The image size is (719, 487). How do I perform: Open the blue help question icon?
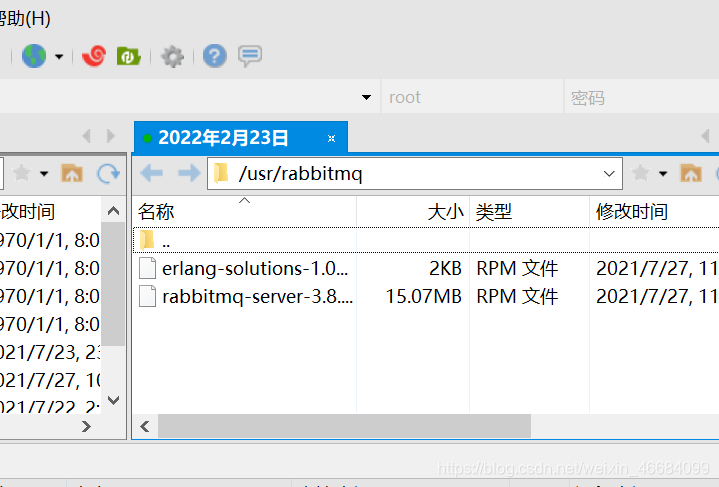(215, 56)
